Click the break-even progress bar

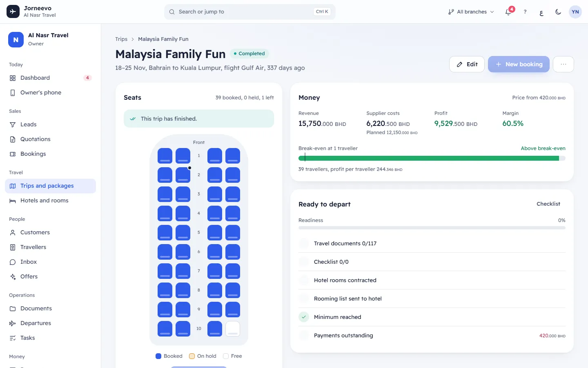tap(432, 158)
